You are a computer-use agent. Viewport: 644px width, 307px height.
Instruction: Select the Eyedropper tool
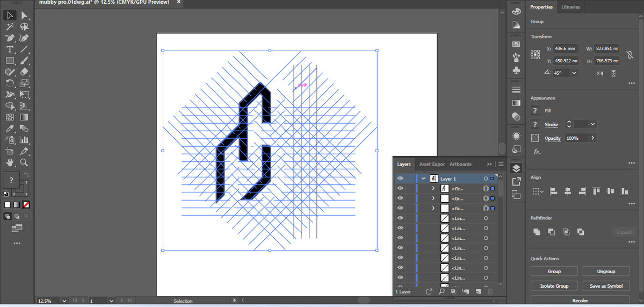click(10, 128)
